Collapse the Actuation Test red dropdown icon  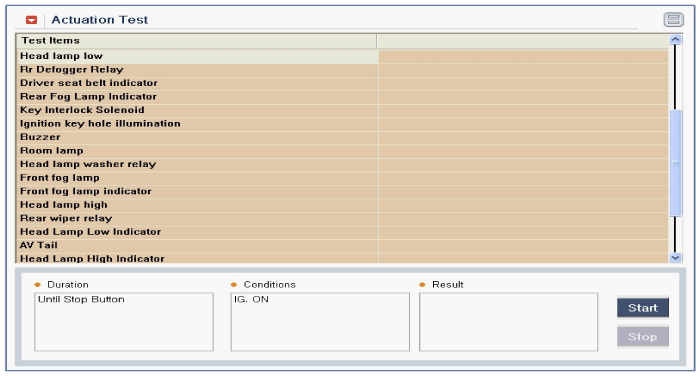coord(31,20)
